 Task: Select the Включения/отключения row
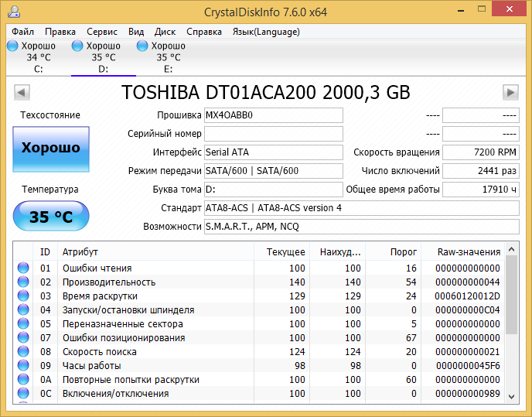(259, 393)
